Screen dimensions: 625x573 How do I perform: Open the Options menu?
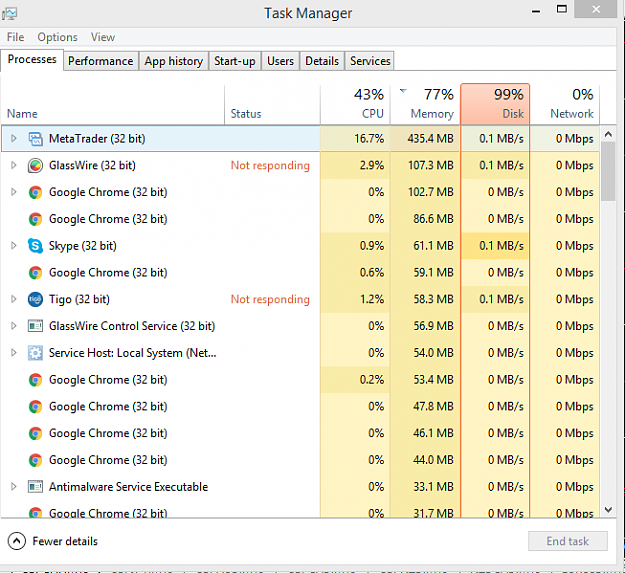[57, 37]
